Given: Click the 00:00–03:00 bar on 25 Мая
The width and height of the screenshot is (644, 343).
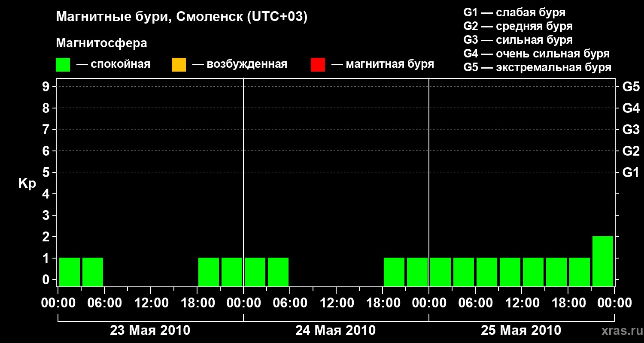Looking at the screenshot, I should 440,272.
